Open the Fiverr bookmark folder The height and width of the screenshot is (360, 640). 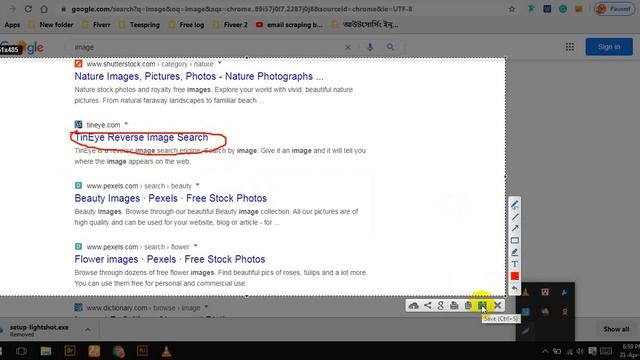(x=96, y=25)
